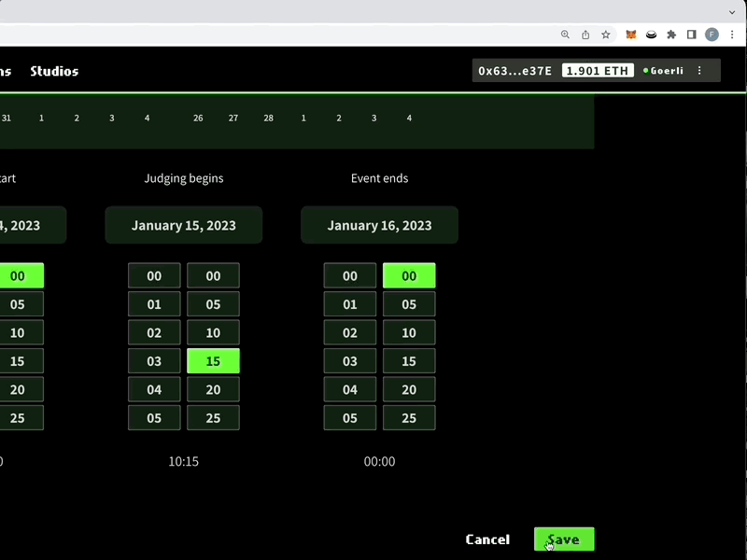Select minute 00 for Judging begins

coord(213,275)
